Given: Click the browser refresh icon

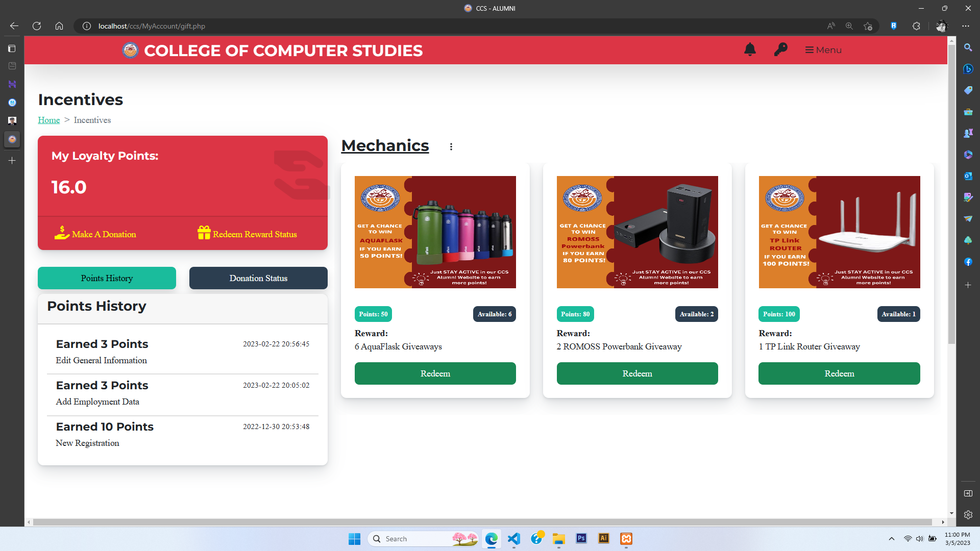Looking at the screenshot, I should tap(37, 26).
